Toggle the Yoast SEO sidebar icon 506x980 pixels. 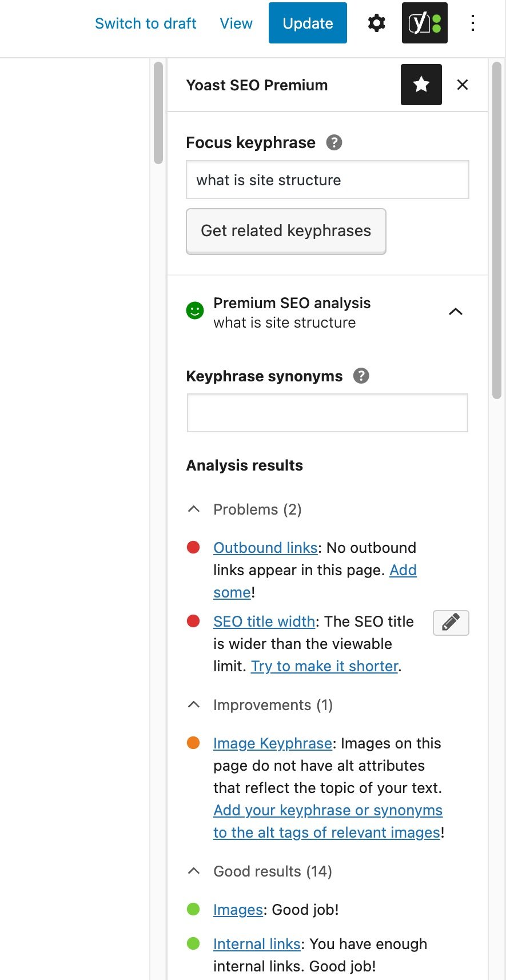click(x=424, y=23)
